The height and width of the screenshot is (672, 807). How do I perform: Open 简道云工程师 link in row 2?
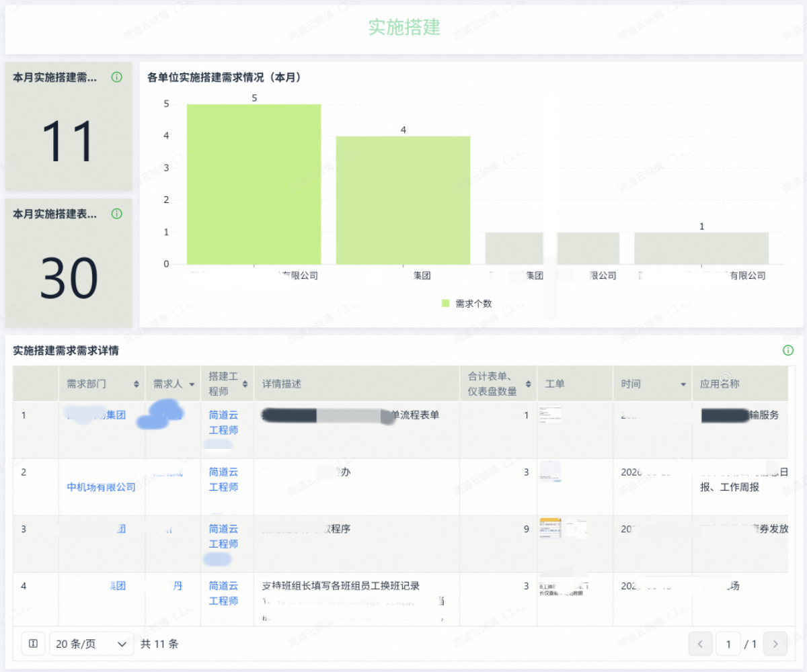point(223,480)
